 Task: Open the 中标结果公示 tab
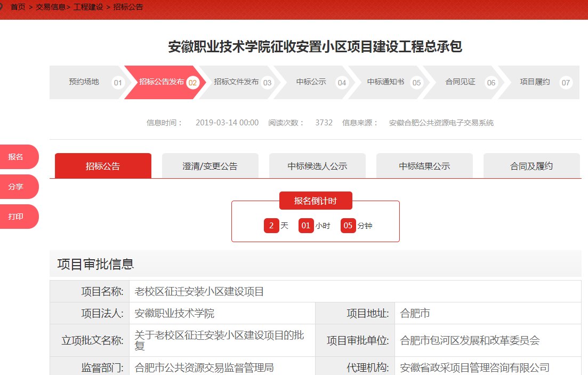click(x=424, y=166)
